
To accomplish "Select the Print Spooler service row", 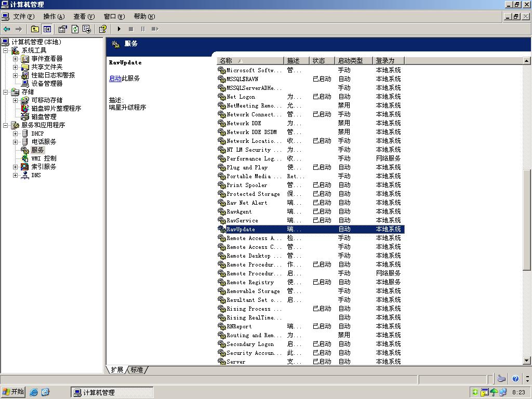I will [311, 185].
